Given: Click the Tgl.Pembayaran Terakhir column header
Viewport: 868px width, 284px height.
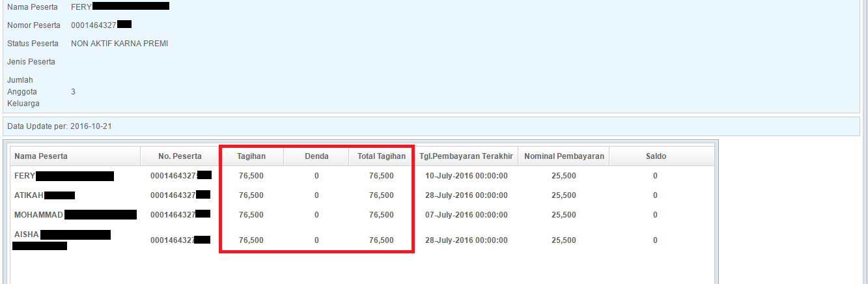Looking at the screenshot, I should [466, 156].
